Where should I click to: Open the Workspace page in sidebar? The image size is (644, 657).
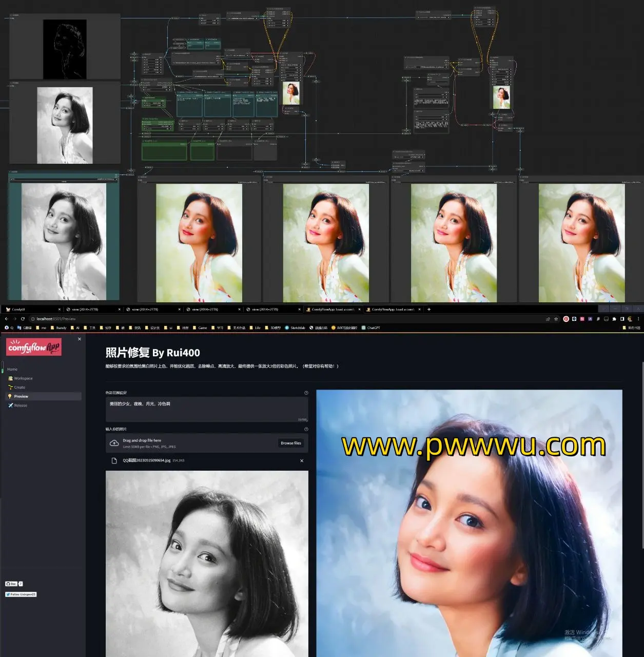23,378
